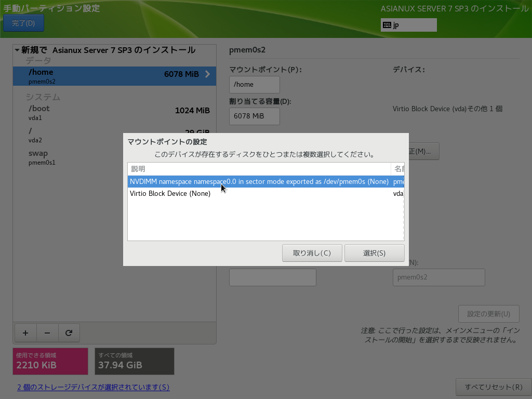Image resolution: width=532 pixels, height=399 pixels.
Task: Click the マウントポイント /home input field
Action: [x=254, y=85]
